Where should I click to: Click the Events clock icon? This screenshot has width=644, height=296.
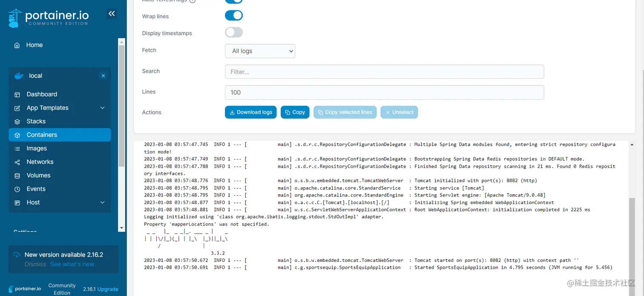pos(17,189)
